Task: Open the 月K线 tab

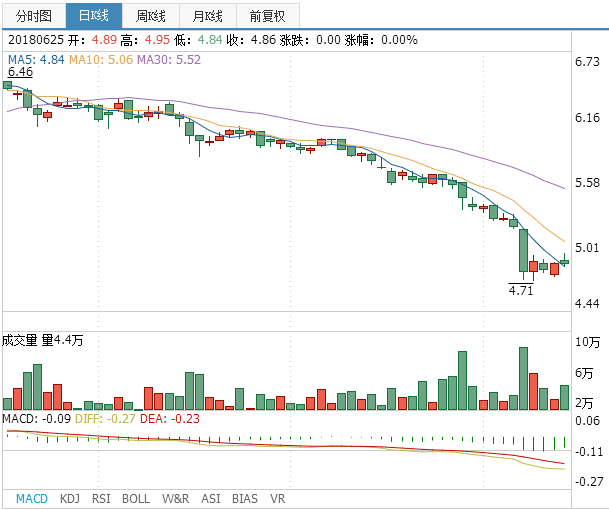Action: [208, 16]
